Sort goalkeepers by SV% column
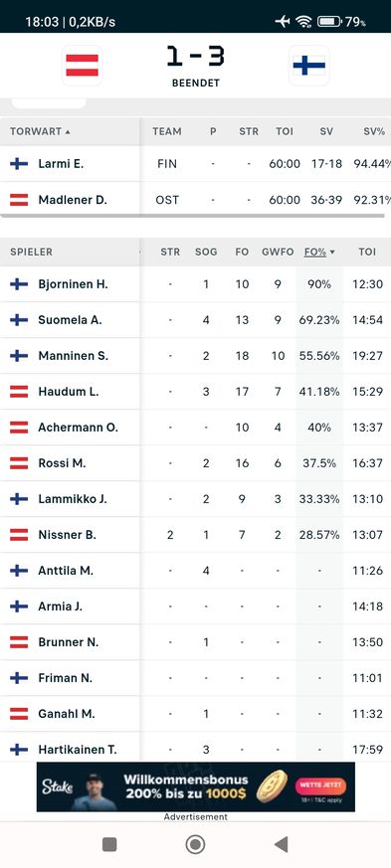Viewport: 391px width, 868px height. [x=371, y=132]
